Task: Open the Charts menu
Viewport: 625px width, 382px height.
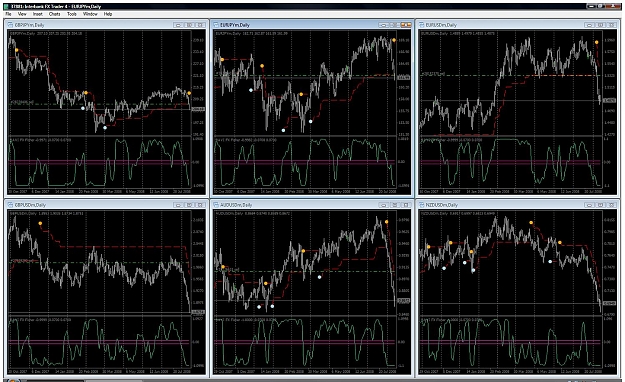Action: tap(55, 14)
